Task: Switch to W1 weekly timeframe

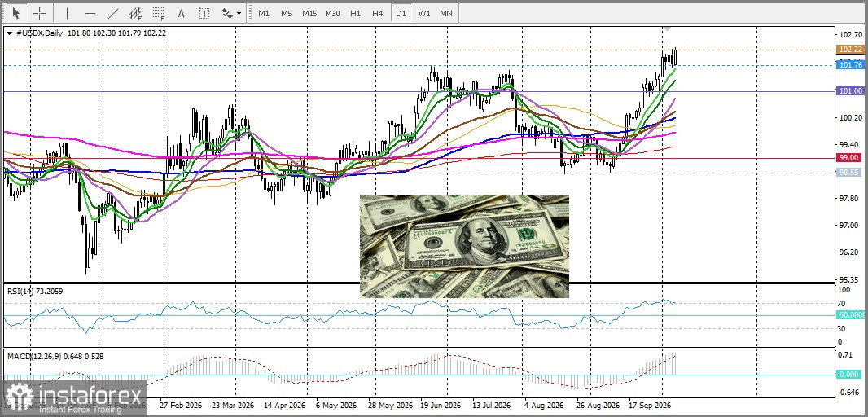Action: pyautogui.click(x=423, y=13)
